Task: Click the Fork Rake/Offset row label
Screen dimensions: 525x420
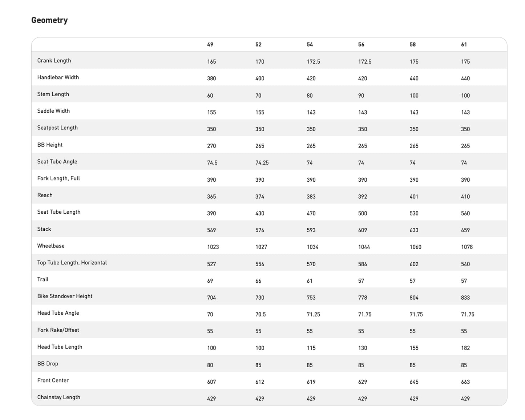Action: click(x=58, y=330)
